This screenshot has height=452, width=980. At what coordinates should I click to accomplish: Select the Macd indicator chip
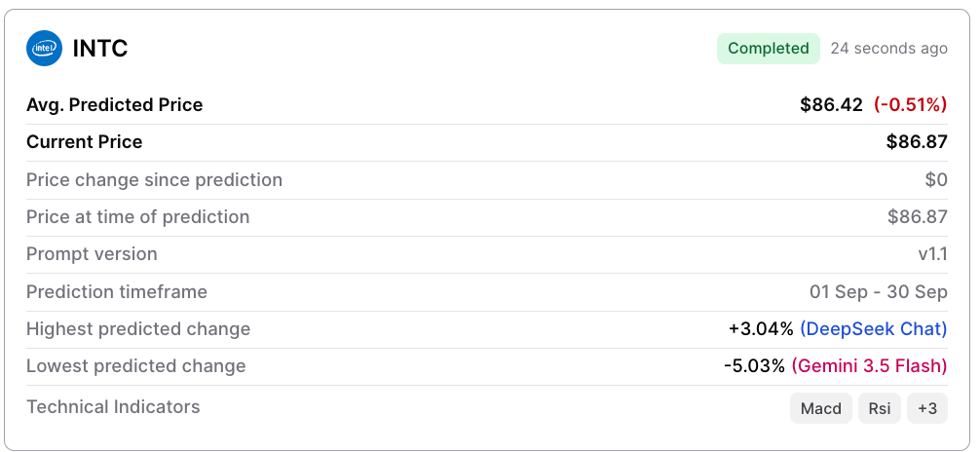click(821, 408)
